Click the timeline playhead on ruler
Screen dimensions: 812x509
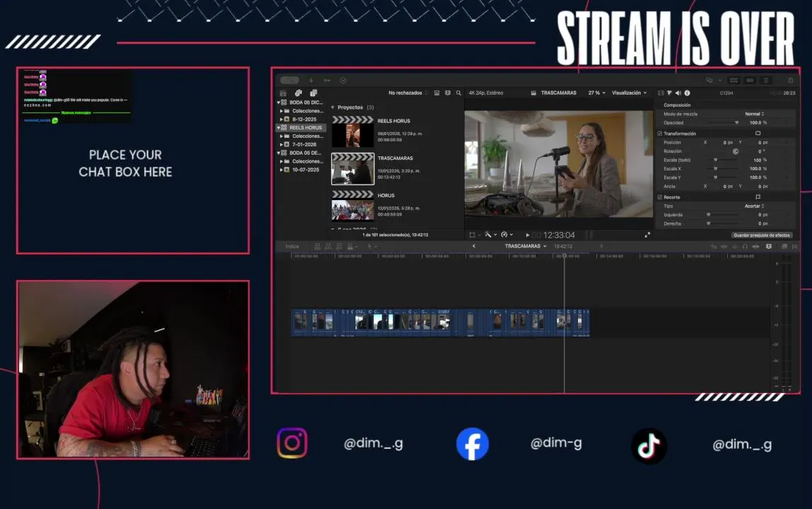[x=564, y=256]
